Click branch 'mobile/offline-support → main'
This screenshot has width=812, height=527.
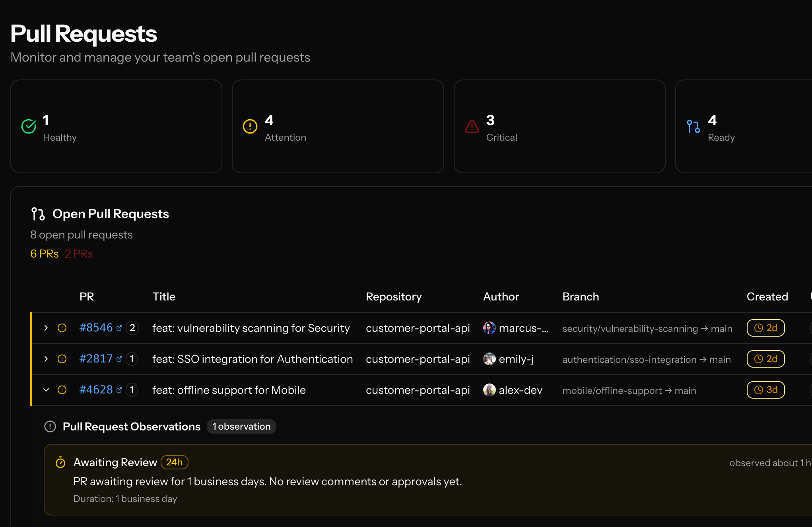(x=629, y=391)
